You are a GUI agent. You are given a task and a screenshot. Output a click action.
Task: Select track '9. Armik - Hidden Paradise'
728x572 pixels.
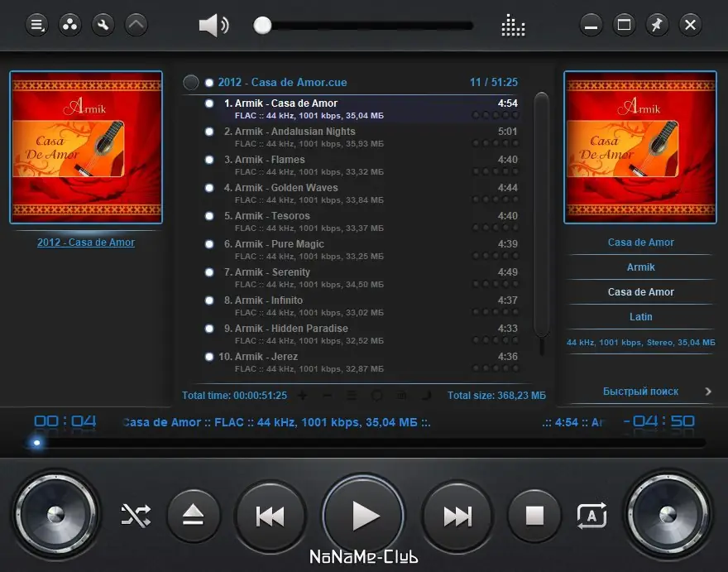(362, 334)
